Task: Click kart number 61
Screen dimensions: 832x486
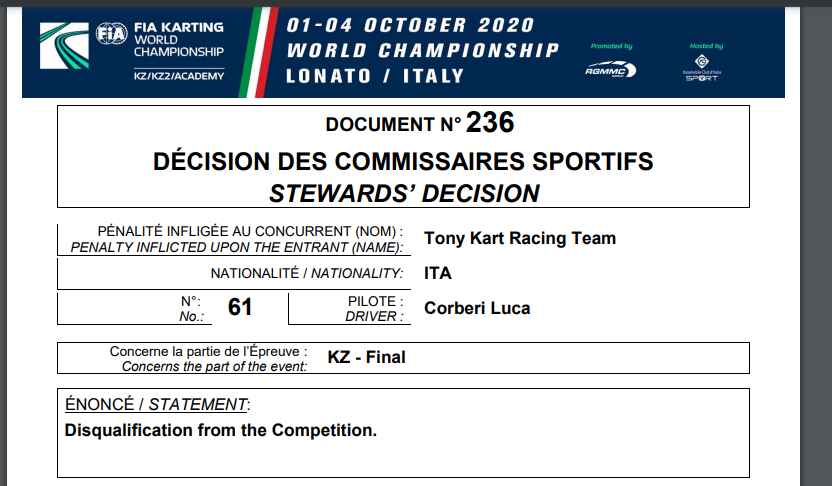Action: 240,307
